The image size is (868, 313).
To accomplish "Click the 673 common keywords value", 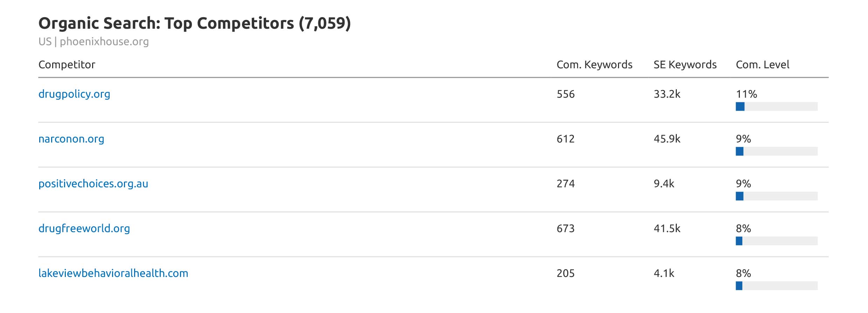I will click(x=565, y=229).
